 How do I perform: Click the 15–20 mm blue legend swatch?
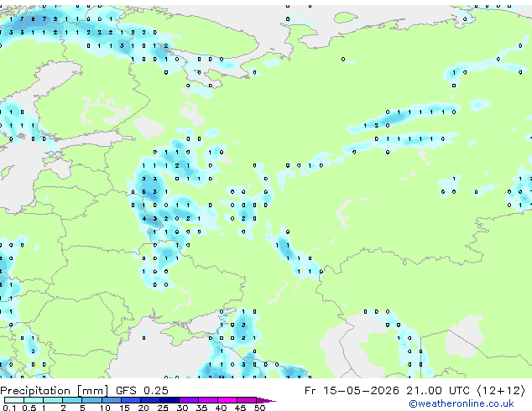point(131,400)
